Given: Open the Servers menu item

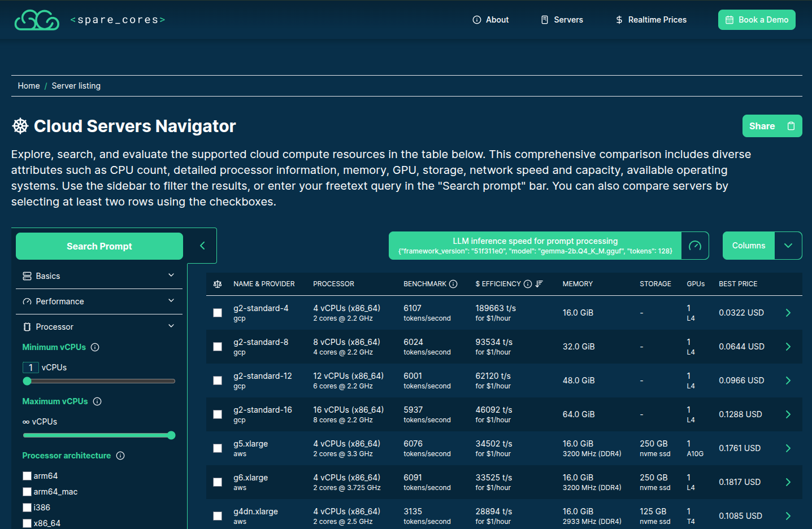Looking at the screenshot, I should point(562,20).
